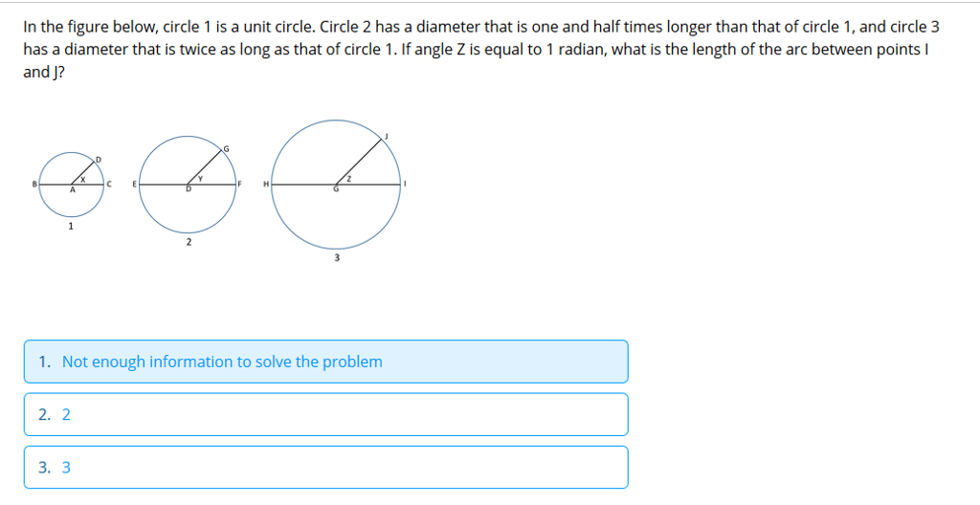
Task: Click point I at right of circle 3
Action: (x=406, y=185)
